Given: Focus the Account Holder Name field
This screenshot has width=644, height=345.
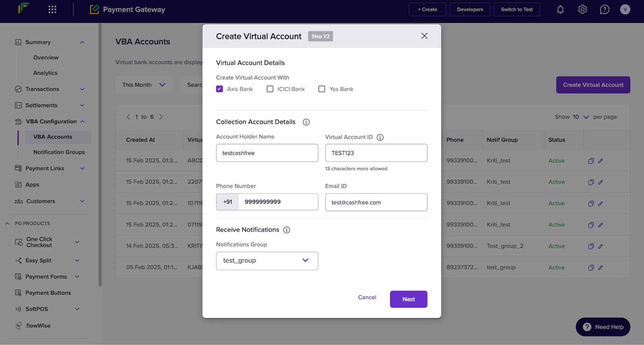Looking at the screenshot, I should click(267, 153).
